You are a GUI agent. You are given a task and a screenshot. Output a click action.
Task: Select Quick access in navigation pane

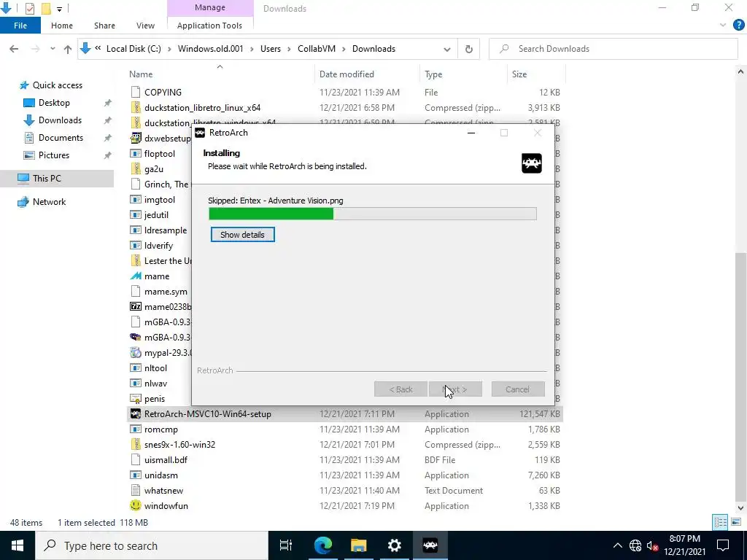click(x=57, y=85)
